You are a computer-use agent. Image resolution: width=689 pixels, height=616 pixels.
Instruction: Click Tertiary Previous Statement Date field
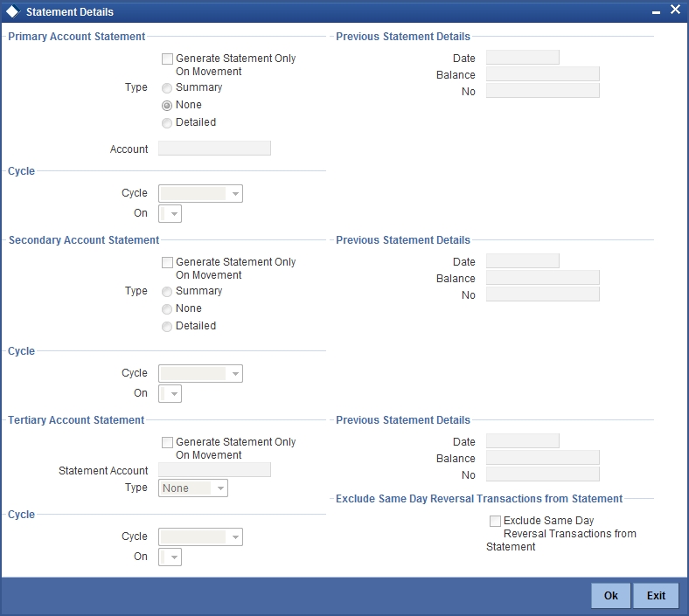click(523, 441)
